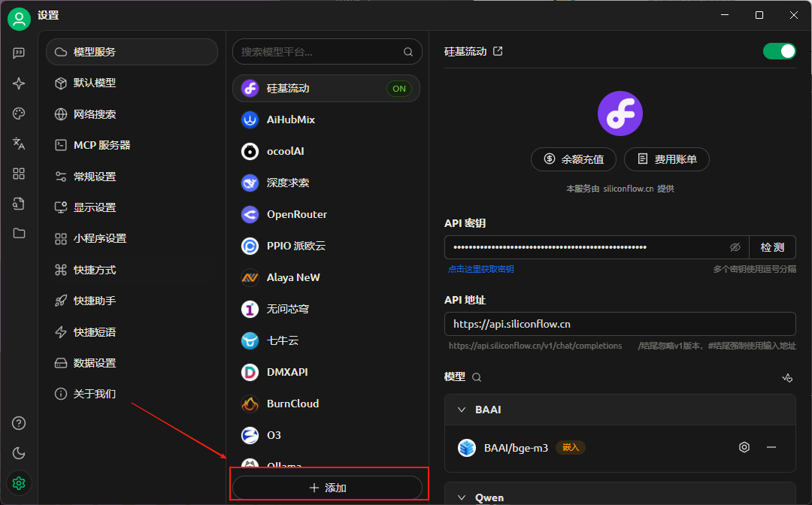Select the BurnCloud provider

tap(326, 404)
